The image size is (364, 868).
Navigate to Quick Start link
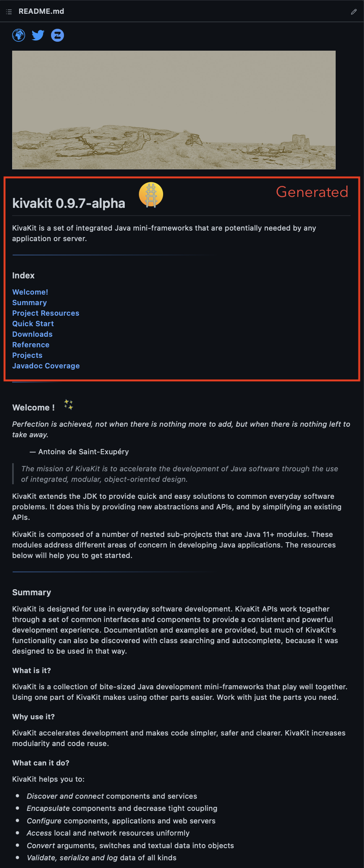tap(33, 324)
